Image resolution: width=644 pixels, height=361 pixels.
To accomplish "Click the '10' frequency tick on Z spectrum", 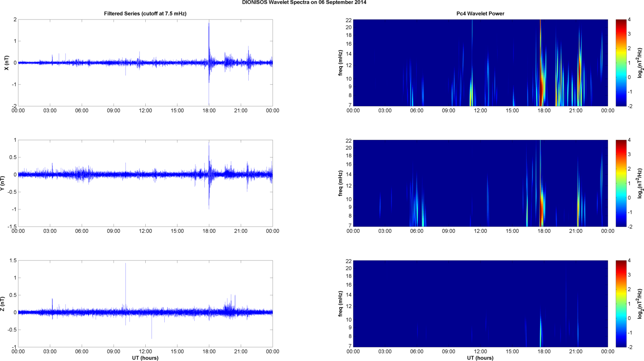I will click(x=349, y=320).
